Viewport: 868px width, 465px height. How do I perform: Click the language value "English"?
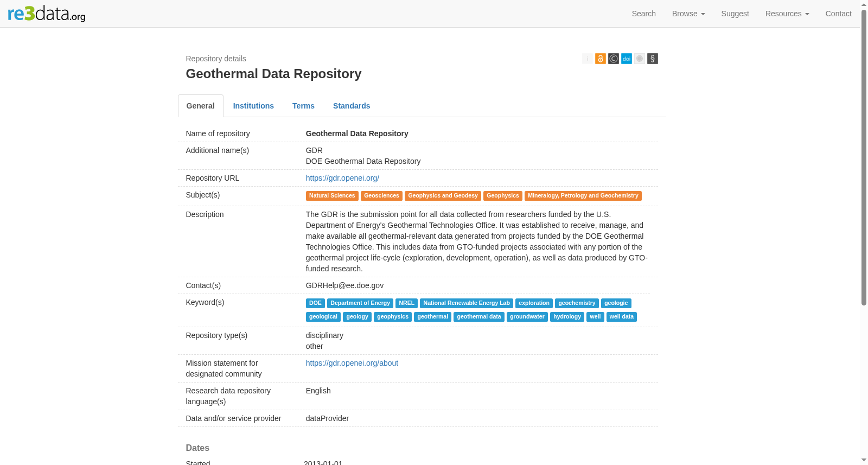(318, 391)
